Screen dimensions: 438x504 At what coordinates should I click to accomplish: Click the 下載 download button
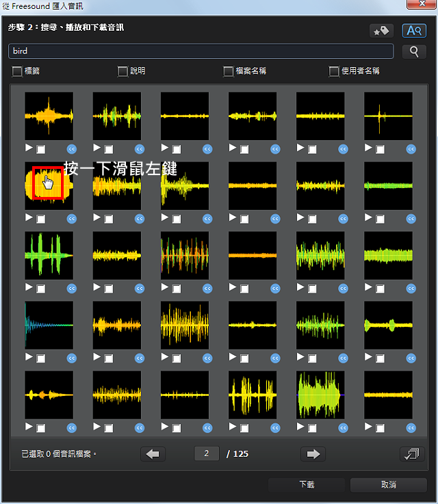tap(307, 485)
